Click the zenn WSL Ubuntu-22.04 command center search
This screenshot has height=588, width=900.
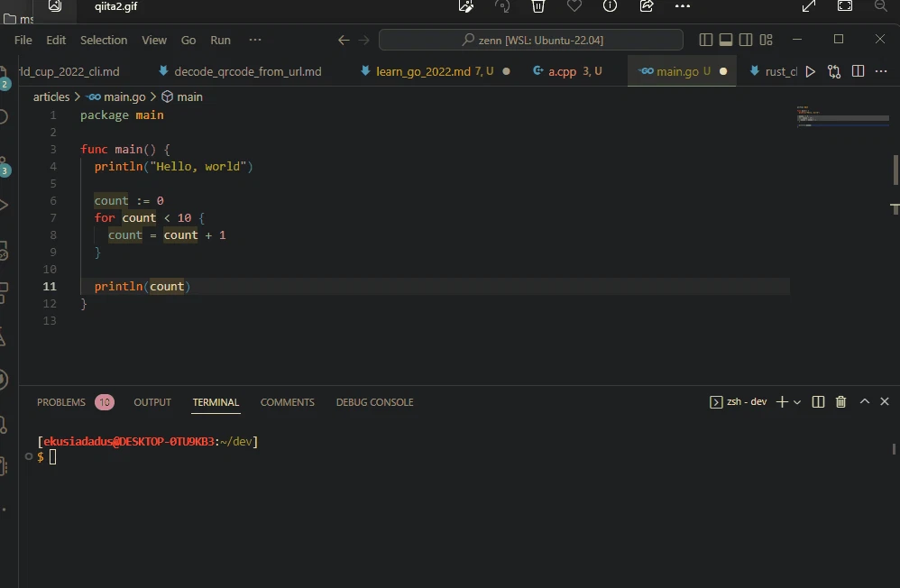(531, 41)
